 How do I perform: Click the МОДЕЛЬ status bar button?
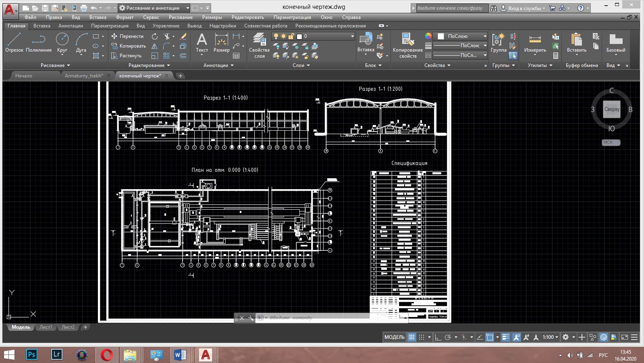394,337
